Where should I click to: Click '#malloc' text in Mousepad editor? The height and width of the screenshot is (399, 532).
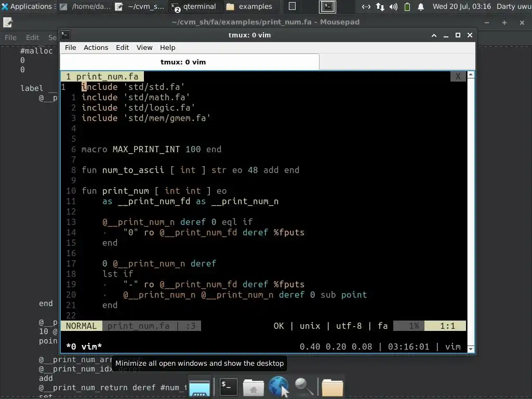click(x=36, y=51)
